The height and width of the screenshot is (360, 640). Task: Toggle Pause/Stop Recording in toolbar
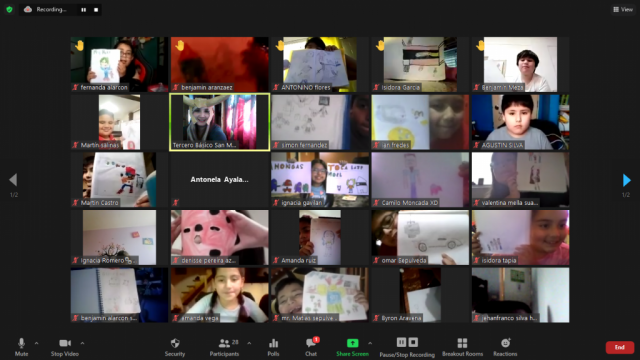pos(407,347)
